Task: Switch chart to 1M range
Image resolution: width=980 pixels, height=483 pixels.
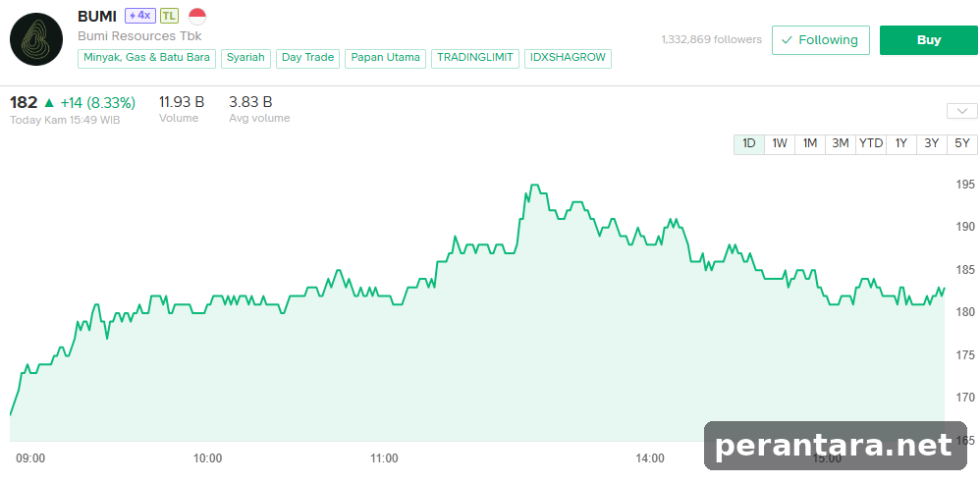Action: point(810,143)
